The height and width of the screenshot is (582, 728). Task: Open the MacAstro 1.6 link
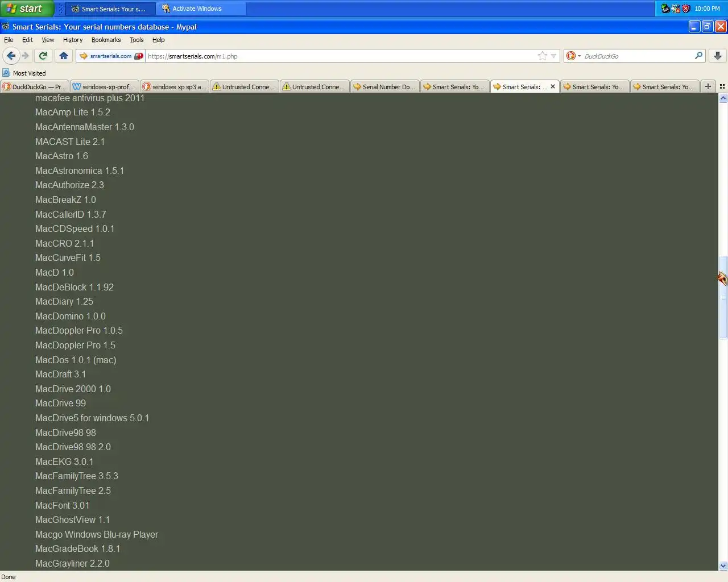tap(61, 156)
